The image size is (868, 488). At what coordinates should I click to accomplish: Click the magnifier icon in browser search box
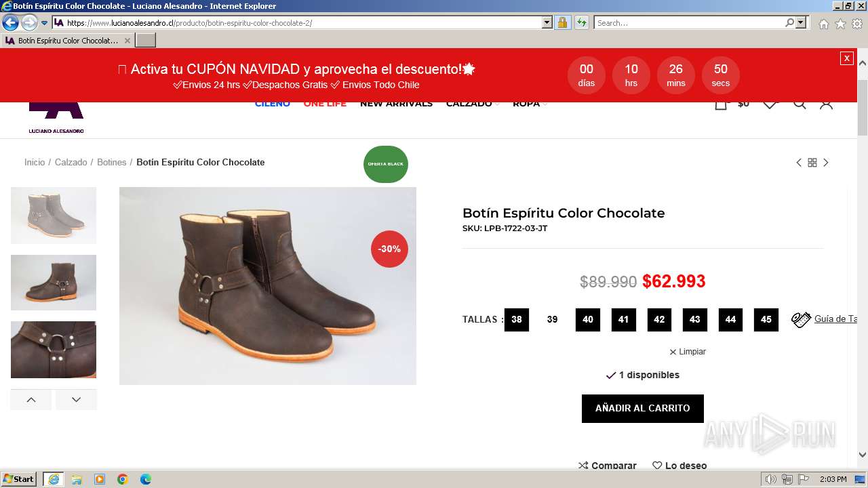[789, 22]
